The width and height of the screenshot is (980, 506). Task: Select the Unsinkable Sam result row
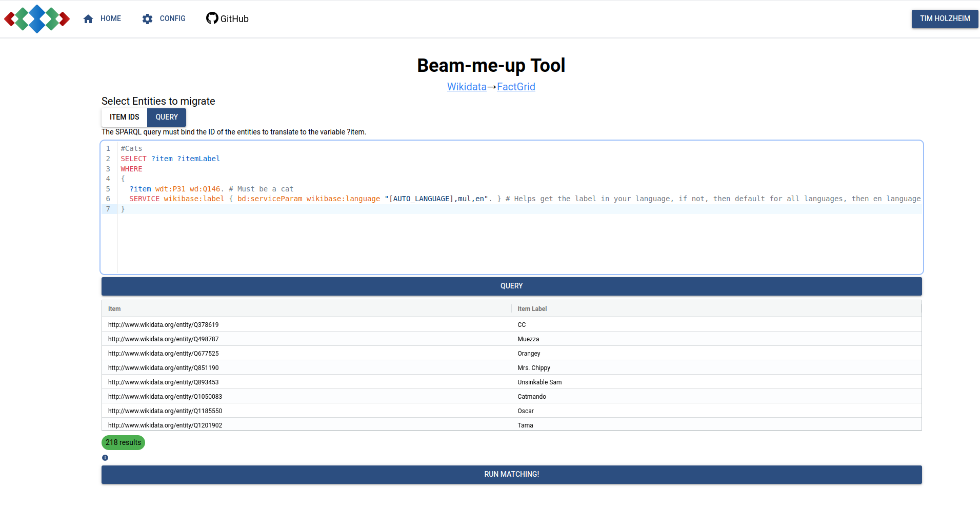click(x=511, y=382)
